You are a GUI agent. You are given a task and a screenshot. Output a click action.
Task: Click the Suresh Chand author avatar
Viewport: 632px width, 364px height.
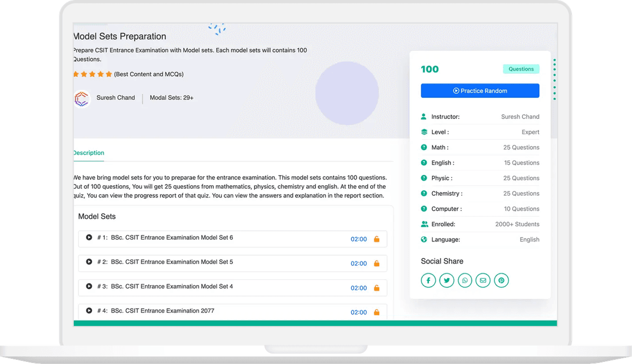(x=82, y=98)
